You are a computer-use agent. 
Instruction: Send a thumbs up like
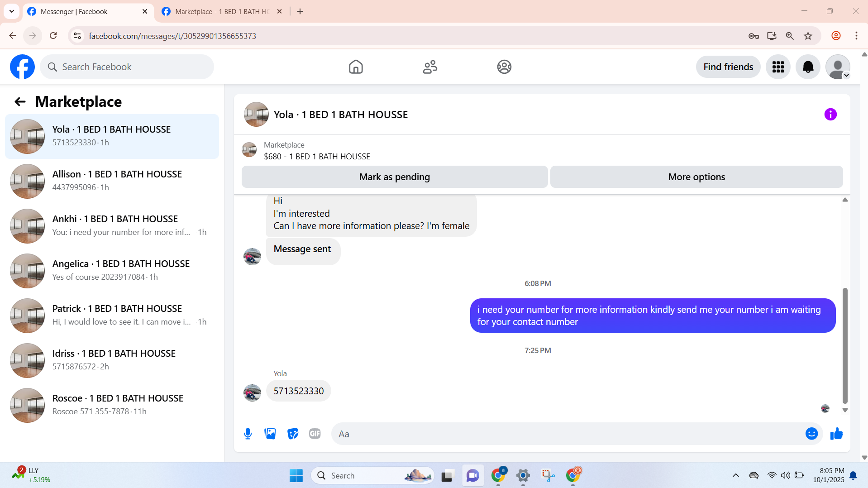tap(836, 434)
